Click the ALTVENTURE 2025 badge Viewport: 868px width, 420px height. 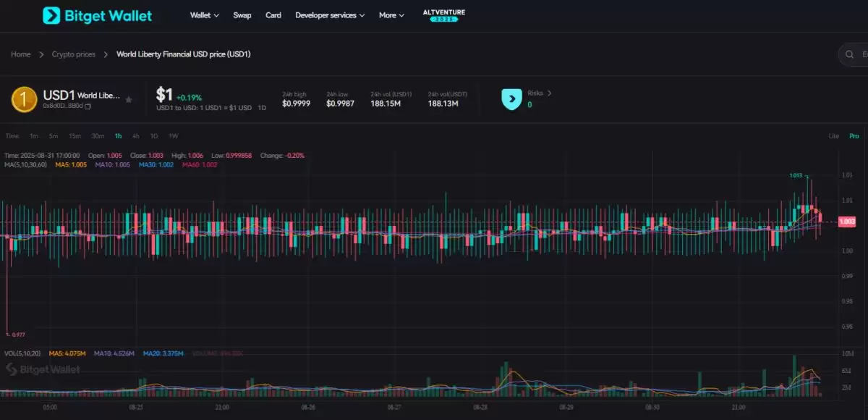(x=443, y=15)
